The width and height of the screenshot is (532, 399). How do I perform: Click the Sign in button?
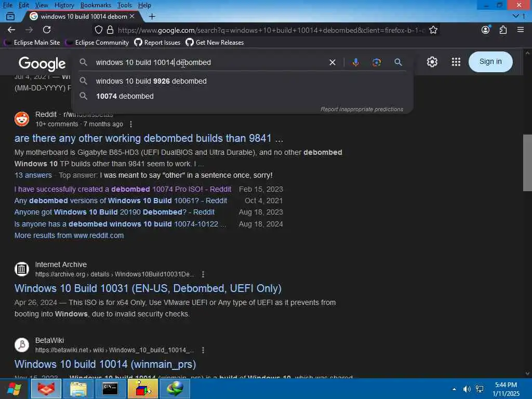point(490,62)
